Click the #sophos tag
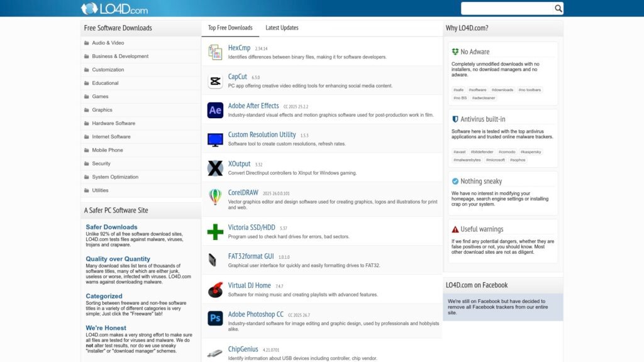The height and width of the screenshot is (362, 644). tap(518, 160)
